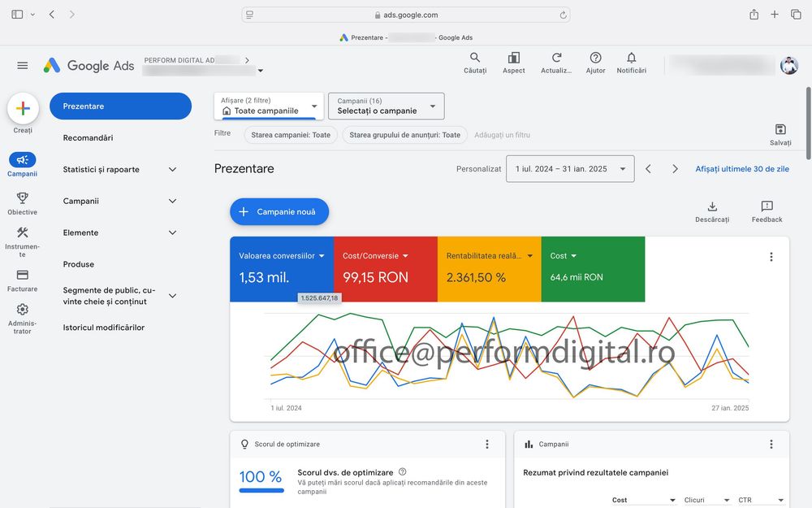Image resolution: width=812 pixels, height=508 pixels.
Task: Open the CTR column dropdown
Action: coord(761,500)
